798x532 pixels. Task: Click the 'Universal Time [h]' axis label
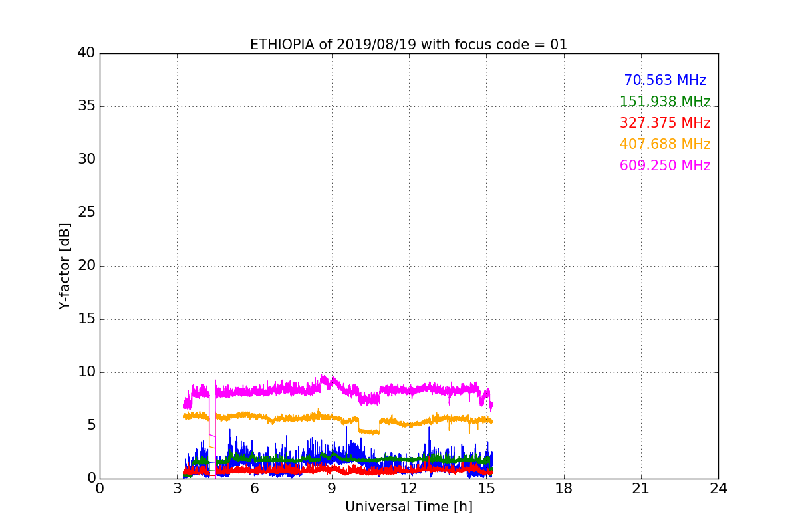click(409, 507)
